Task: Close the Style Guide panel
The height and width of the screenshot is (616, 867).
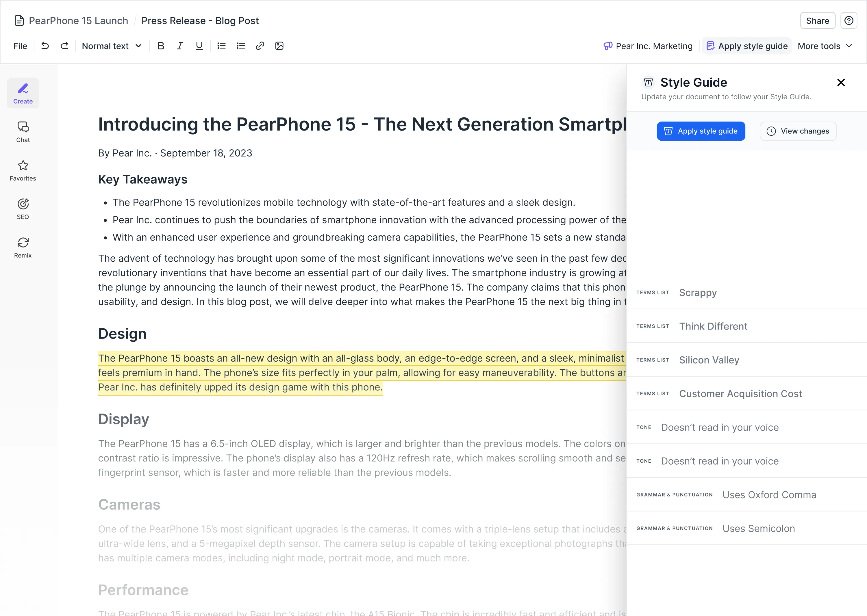Action: 841,82
